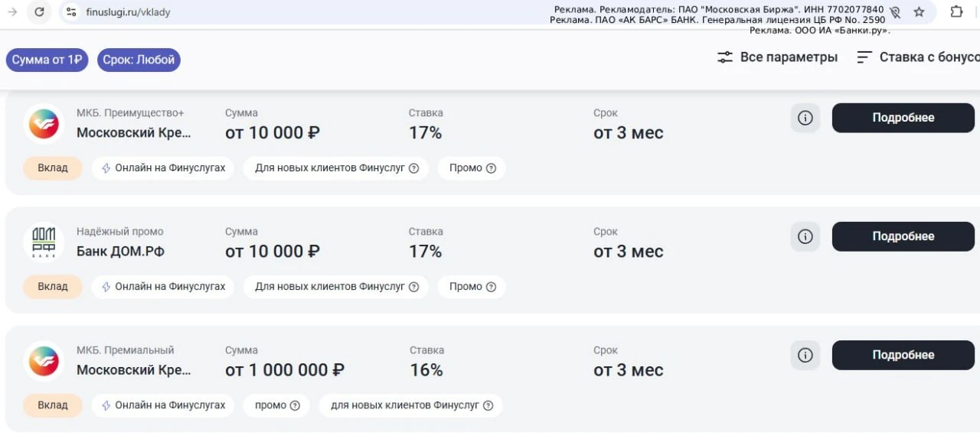The width and height of the screenshot is (980, 439).
Task: Click Промо help icon in МКБ. Преимущество+ card
Action: pyautogui.click(x=492, y=168)
